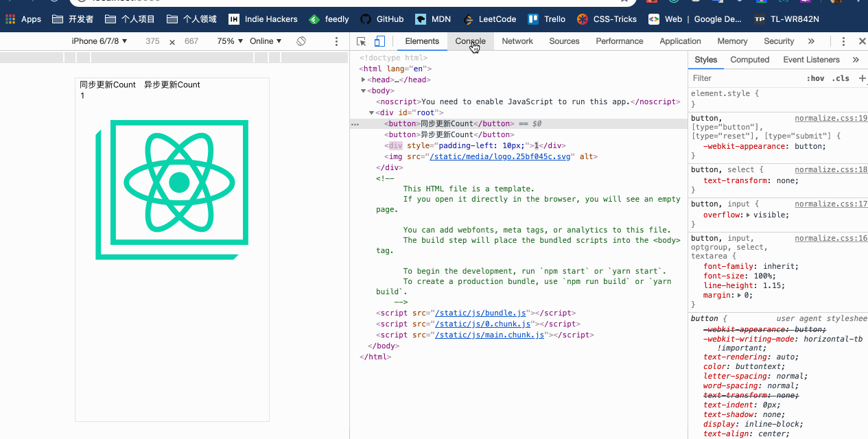Viewport: 868px width, 439px height.
Task: Open the Security tab
Action: pos(779,41)
